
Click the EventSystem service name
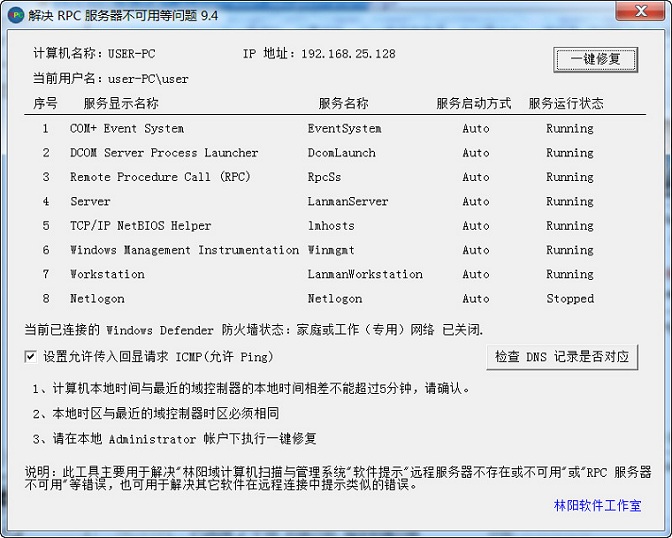click(344, 128)
